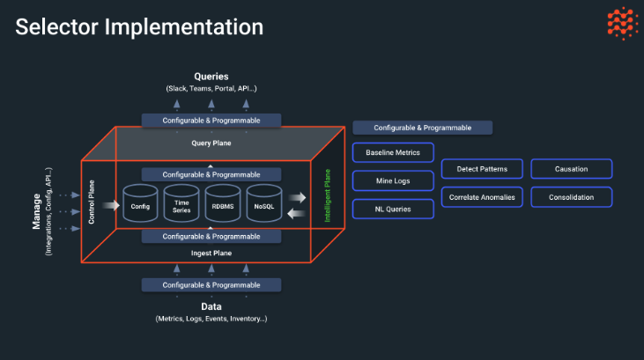Select the Config database cylinder
644x360 pixels.
click(140, 203)
